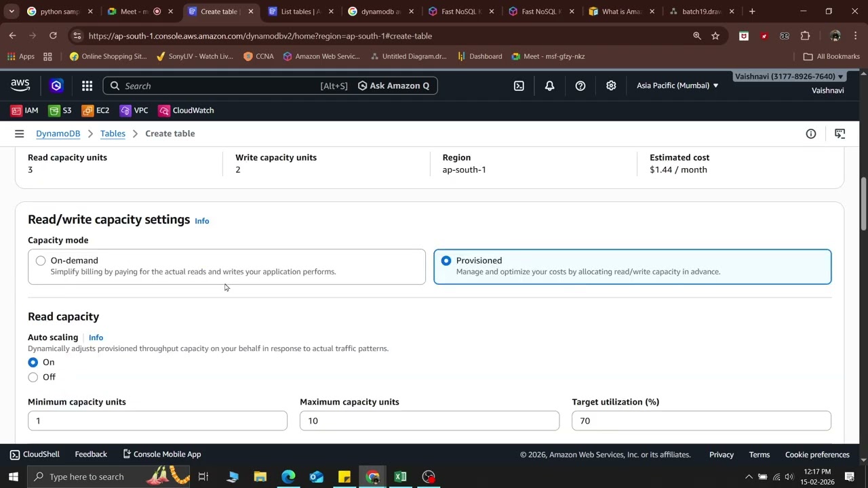Open Microsoft Edge from the taskbar
868x488 pixels.
click(x=288, y=476)
